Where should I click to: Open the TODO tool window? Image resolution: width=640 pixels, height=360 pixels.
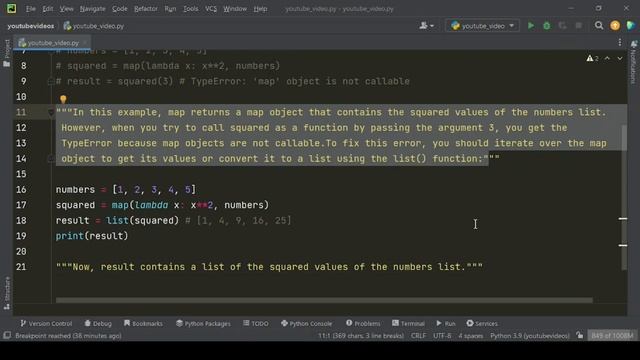(256, 323)
